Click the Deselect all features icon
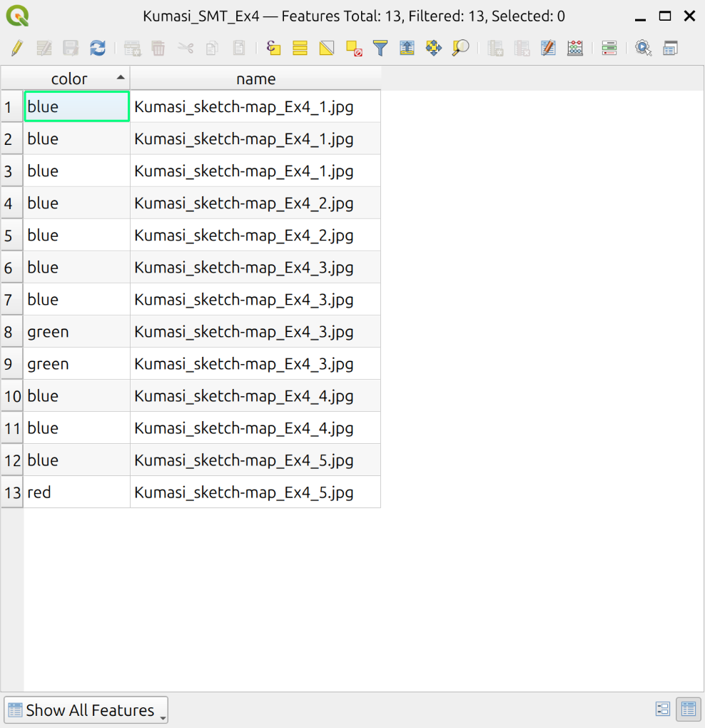Image resolution: width=705 pixels, height=728 pixels. pos(354,48)
